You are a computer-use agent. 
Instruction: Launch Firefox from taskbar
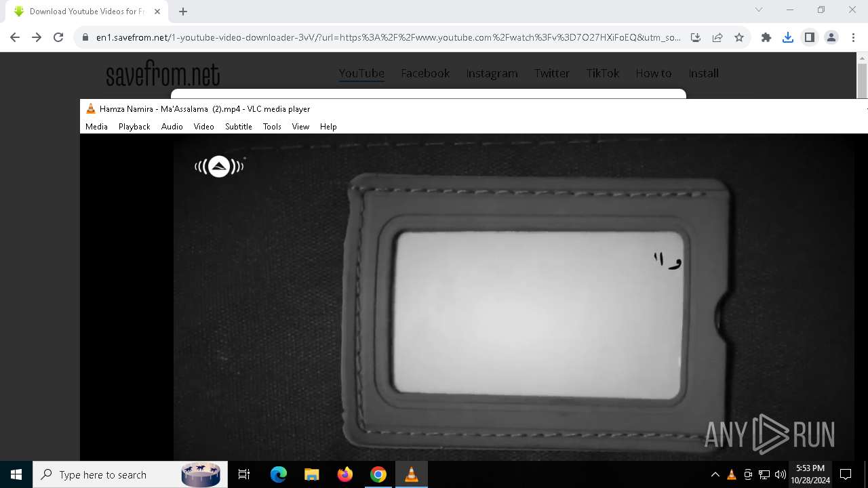click(x=345, y=474)
